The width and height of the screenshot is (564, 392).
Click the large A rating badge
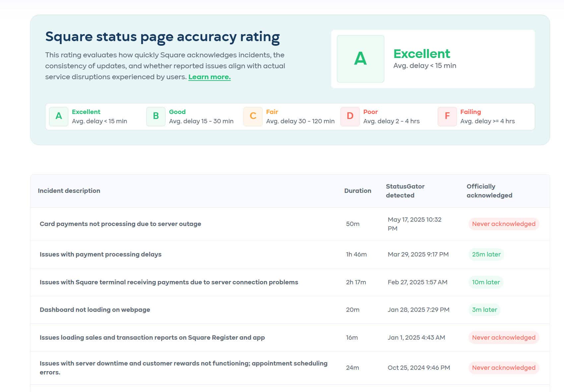pos(360,59)
